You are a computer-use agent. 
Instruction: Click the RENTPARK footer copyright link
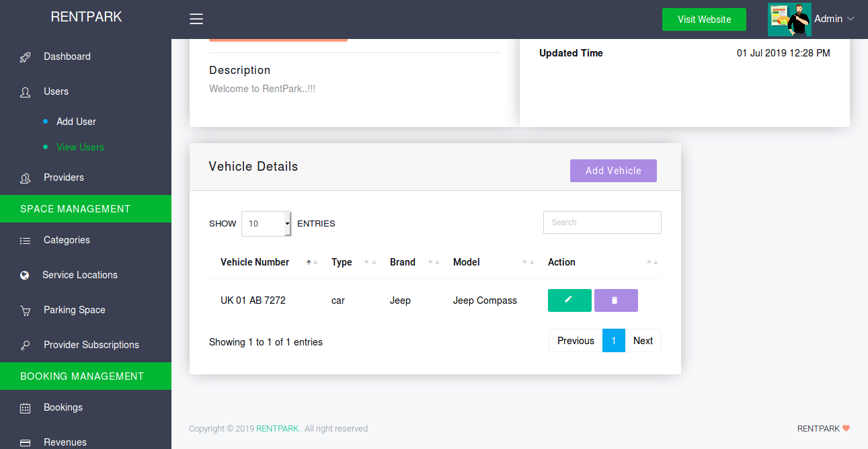pos(277,429)
